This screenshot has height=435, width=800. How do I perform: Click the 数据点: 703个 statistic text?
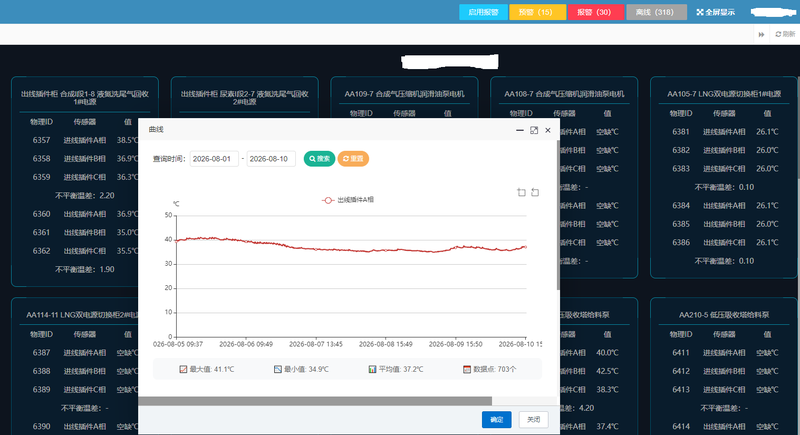coord(495,369)
